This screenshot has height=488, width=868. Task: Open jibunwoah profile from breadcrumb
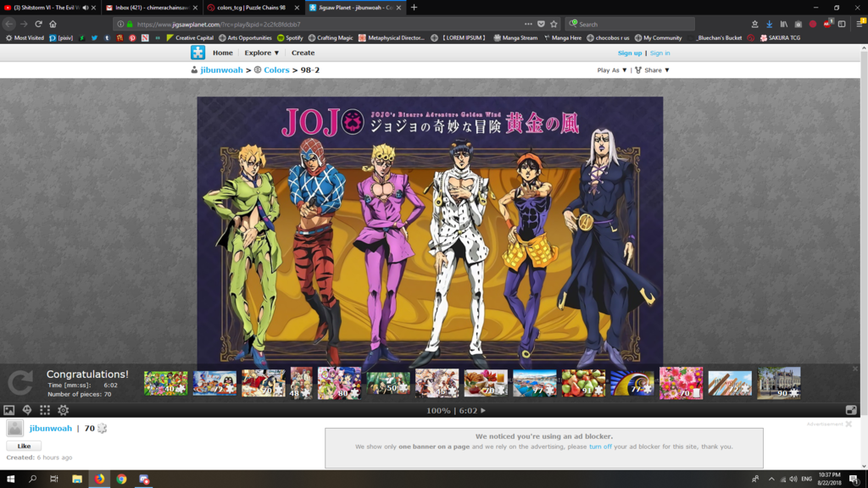[x=221, y=70]
